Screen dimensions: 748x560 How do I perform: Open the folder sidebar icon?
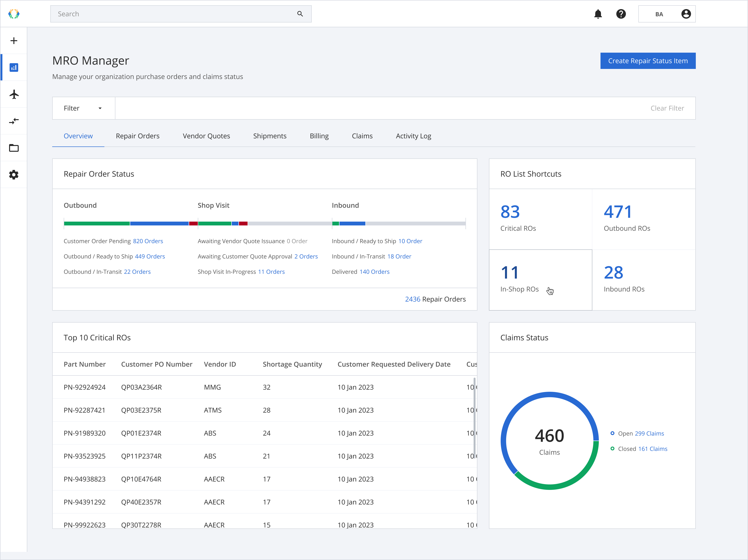14,148
